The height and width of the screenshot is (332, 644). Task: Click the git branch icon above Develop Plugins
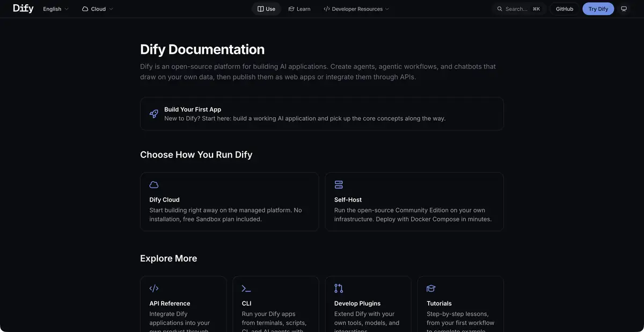coord(339,288)
